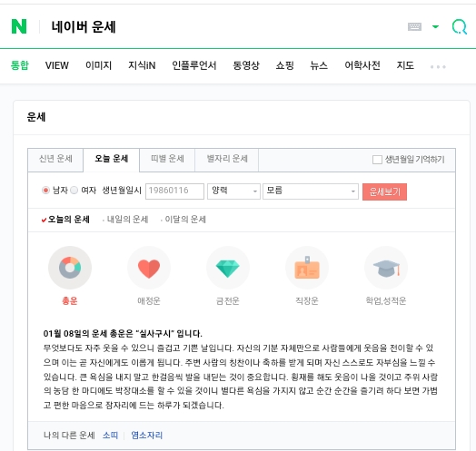This screenshot has width=476, height=451.
Task: Show more search tabs via ellipsis
Action: (x=438, y=67)
